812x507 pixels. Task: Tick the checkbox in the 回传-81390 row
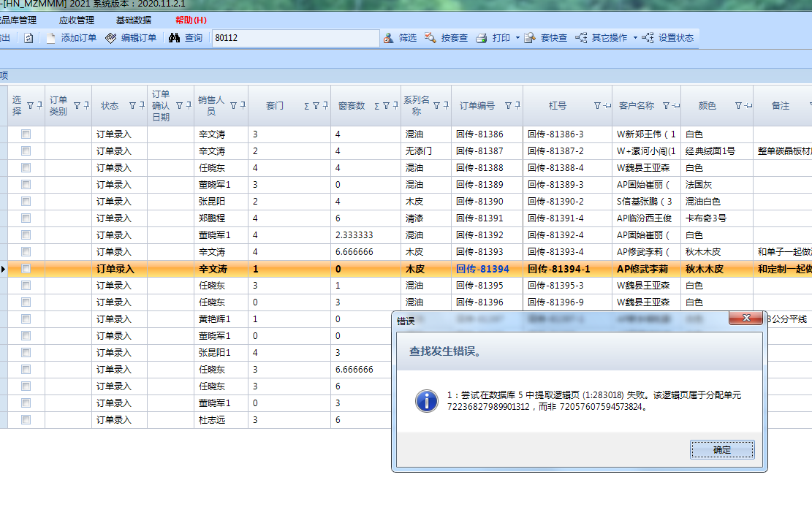pos(26,202)
